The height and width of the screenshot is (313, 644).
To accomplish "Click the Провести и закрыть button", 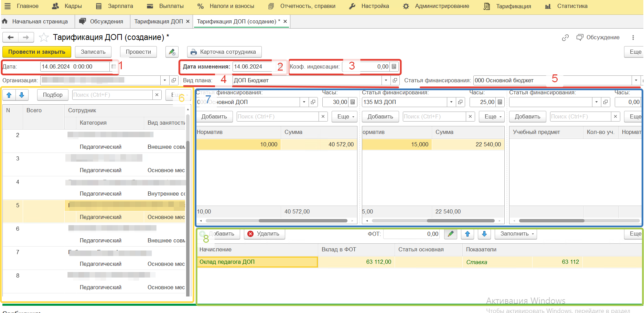I will click(37, 52).
